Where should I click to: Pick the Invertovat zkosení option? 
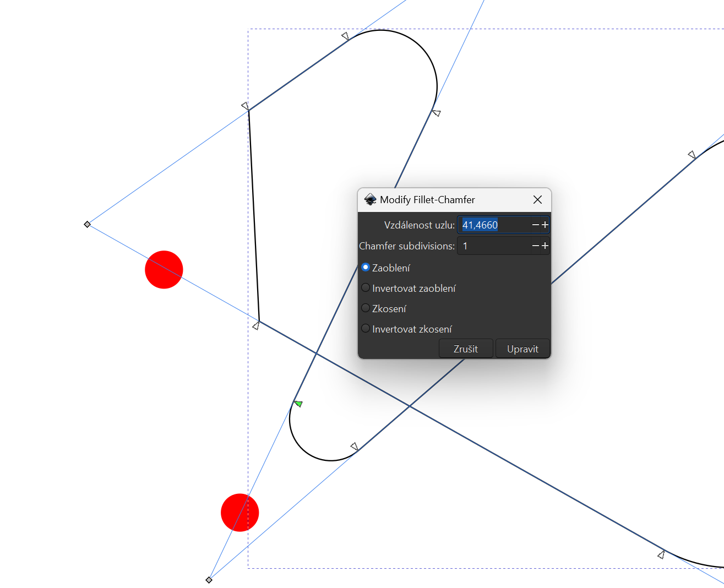click(x=366, y=329)
